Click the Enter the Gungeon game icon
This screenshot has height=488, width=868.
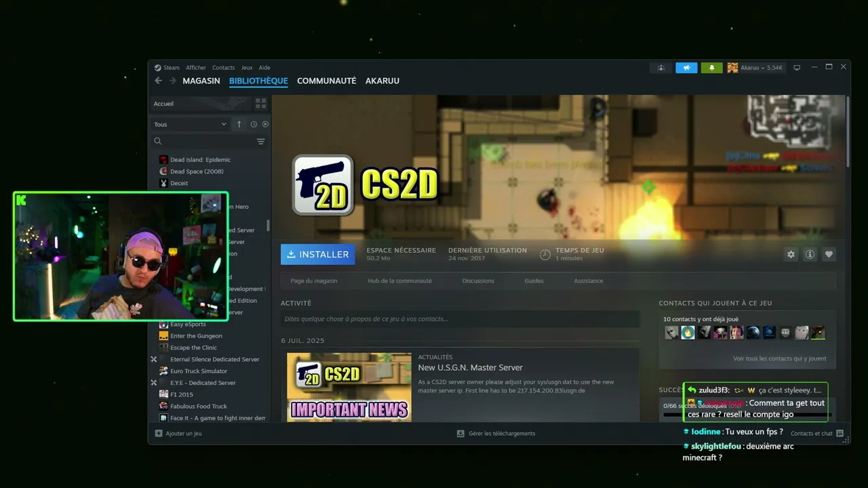pos(163,336)
